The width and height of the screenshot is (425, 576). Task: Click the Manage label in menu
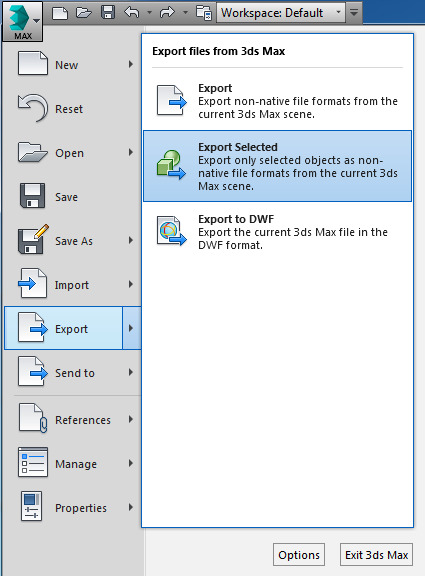point(76,464)
